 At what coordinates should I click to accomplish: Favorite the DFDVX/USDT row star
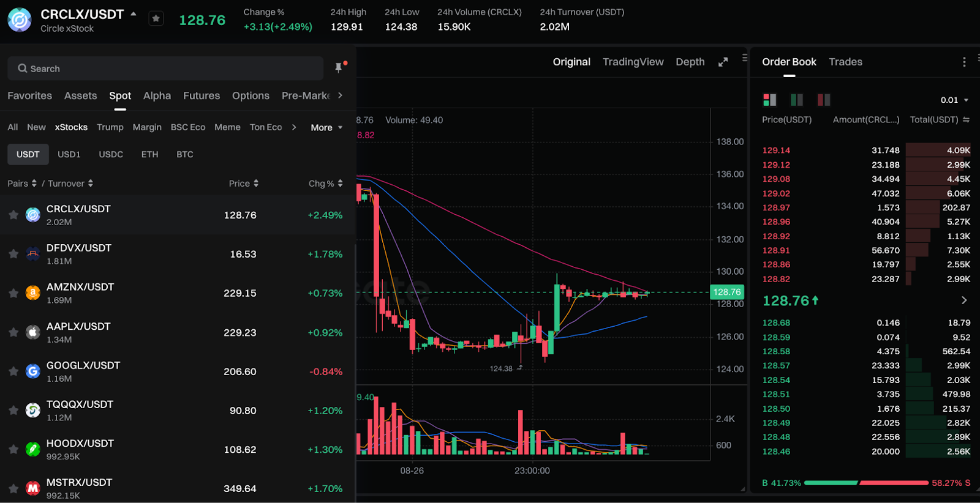(13, 254)
